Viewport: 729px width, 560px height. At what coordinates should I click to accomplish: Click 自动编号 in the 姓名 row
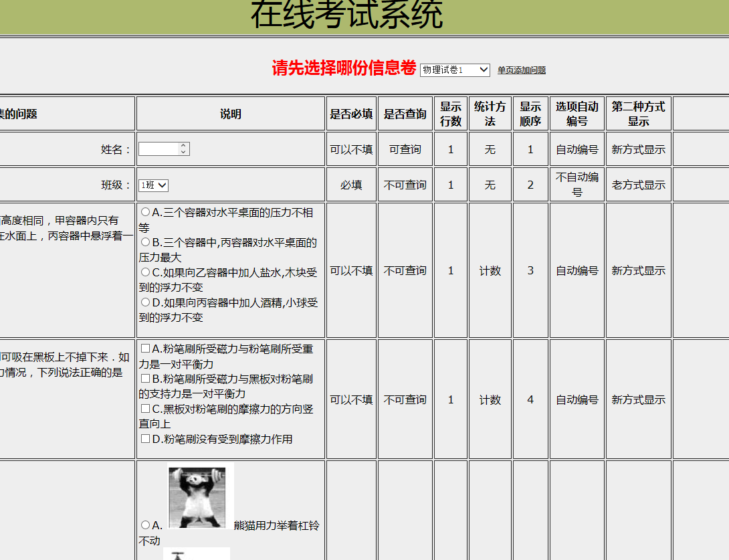pyautogui.click(x=577, y=149)
